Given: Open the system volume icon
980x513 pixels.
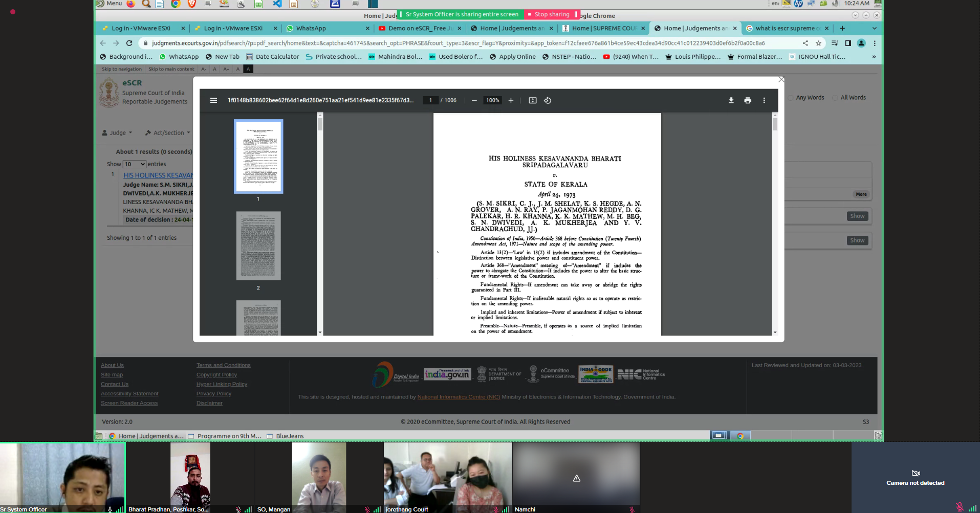Looking at the screenshot, I should pos(835,4).
